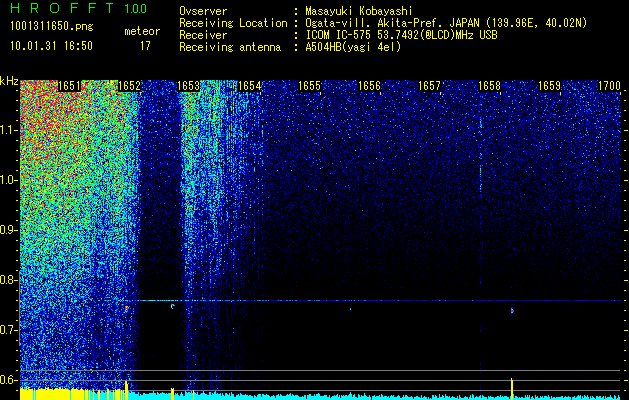Viewport: 629px width, 400px height.
Task: Click the small echo mark between 1652 and 1653
Action: tap(172, 307)
